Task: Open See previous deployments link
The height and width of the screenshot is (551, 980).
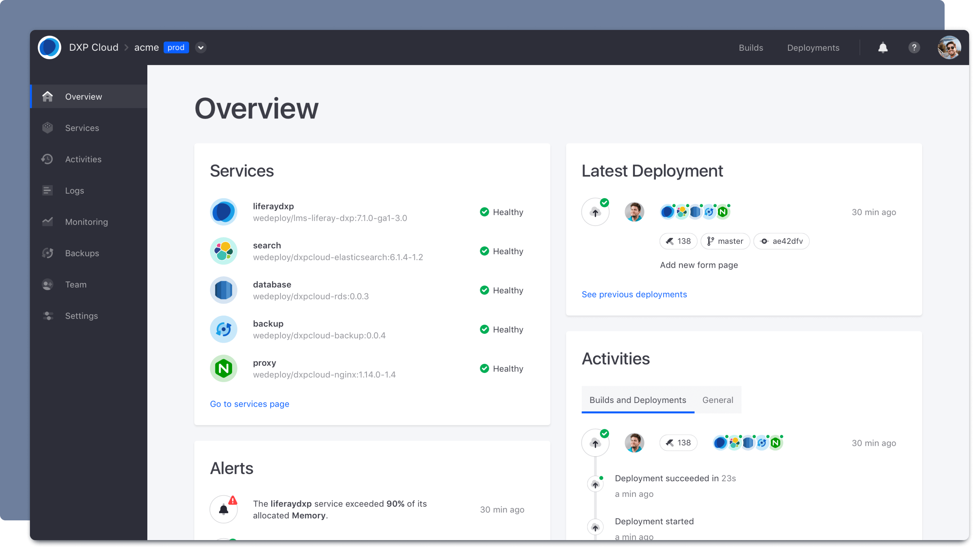Action: [x=634, y=294]
